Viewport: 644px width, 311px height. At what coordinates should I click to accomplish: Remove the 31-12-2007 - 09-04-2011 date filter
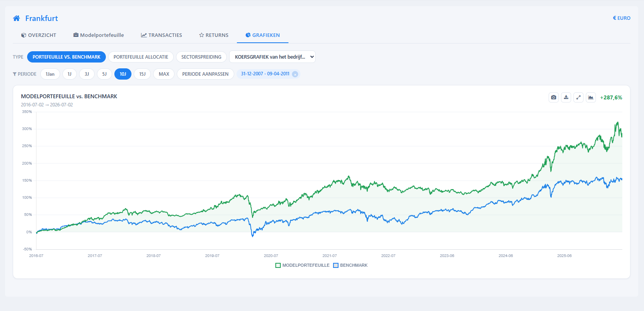click(295, 74)
